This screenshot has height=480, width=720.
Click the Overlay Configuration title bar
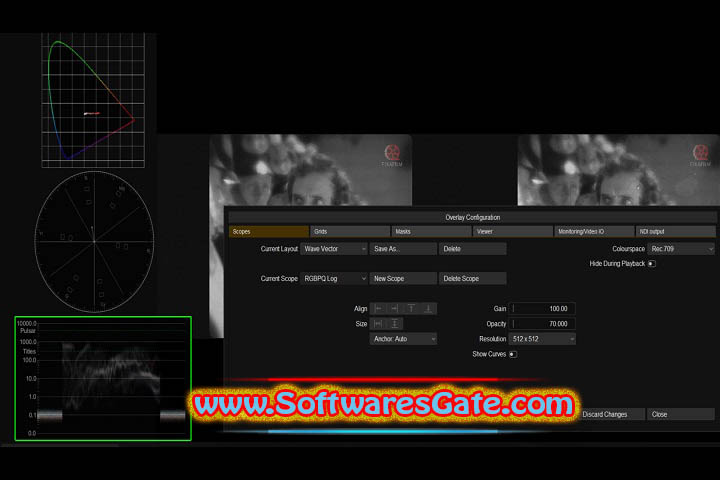tap(472, 217)
